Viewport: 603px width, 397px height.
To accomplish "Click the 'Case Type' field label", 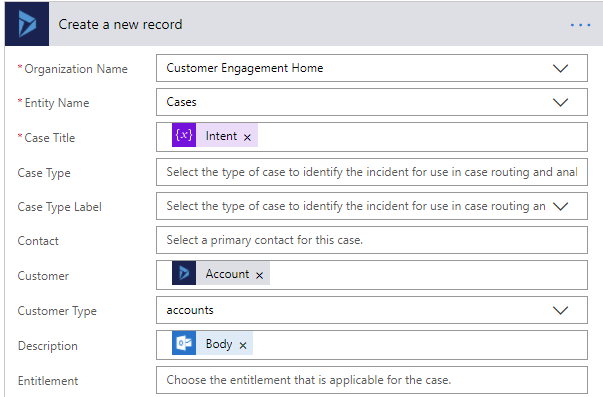I will [44, 173].
